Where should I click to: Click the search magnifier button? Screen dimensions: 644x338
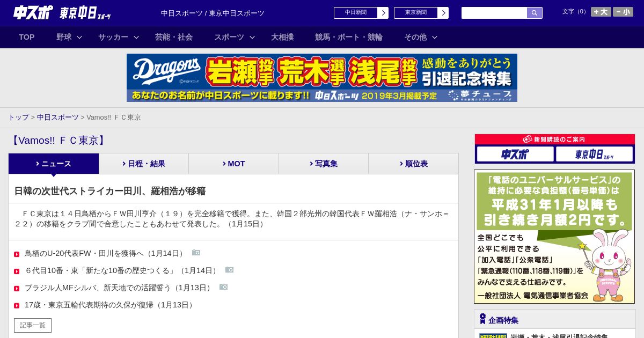point(535,13)
